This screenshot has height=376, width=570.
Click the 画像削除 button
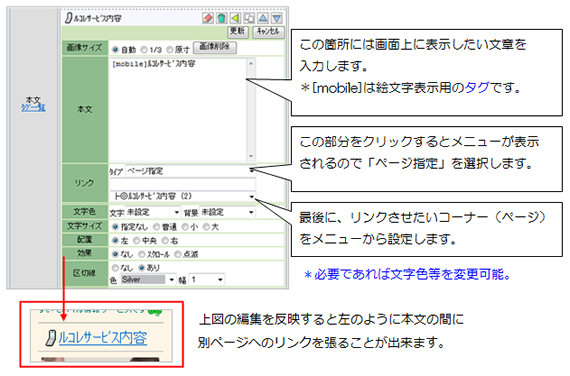tap(214, 47)
